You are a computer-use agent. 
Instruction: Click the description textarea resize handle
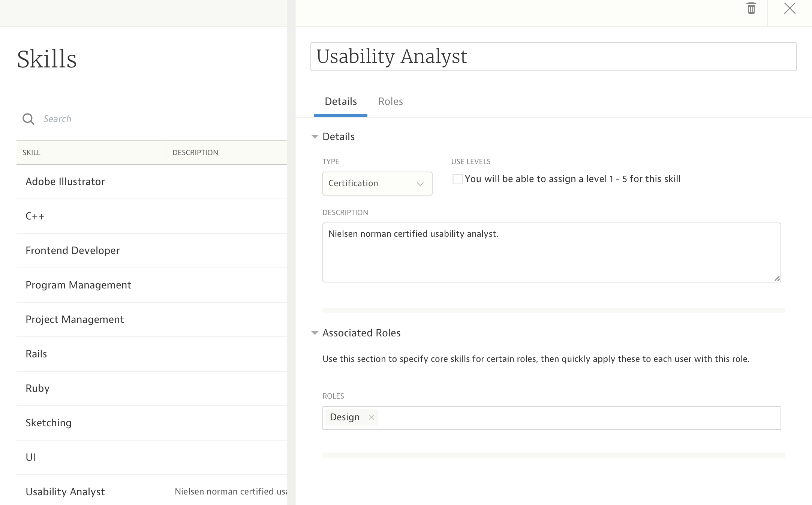tap(777, 278)
